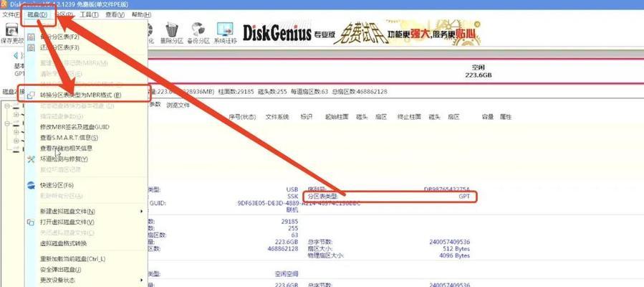The height and width of the screenshot is (287, 644).
Task: Click the 保存更改 save toolbar icon
Action: tap(12, 30)
